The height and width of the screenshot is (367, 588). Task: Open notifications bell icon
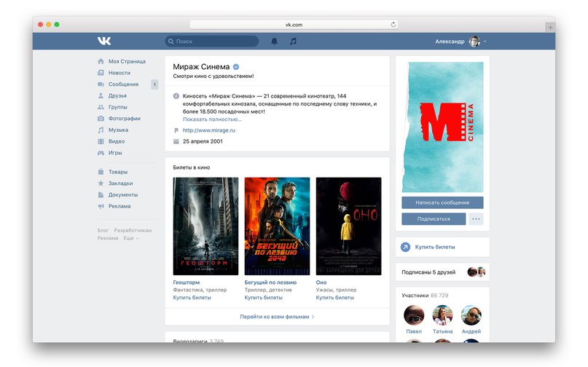pyautogui.click(x=275, y=42)
